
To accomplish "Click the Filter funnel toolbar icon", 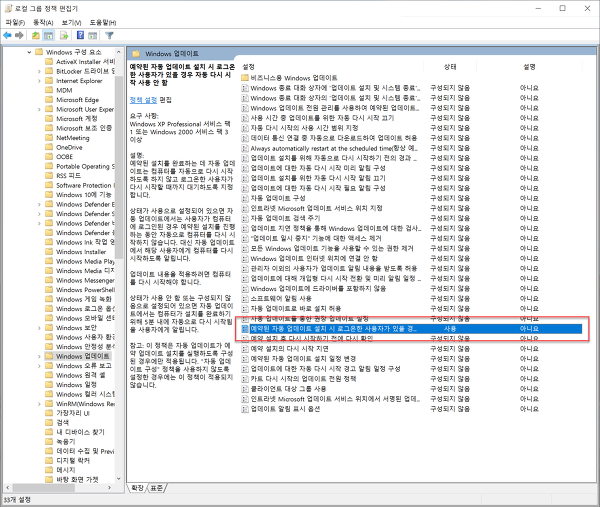I will click(109, 36).
